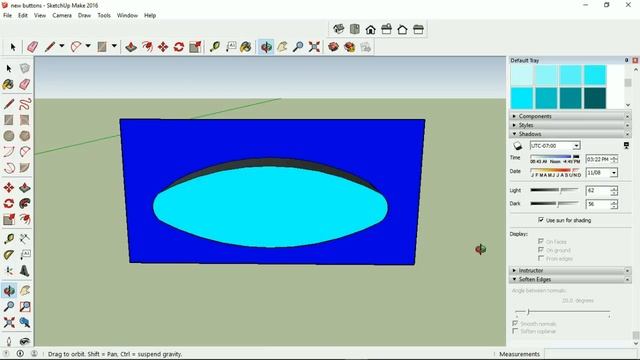The width and height of the screenshot is (640, 360).
Task: Open the Edit menu
Action: pyautogui.click(x=23, y=16)
